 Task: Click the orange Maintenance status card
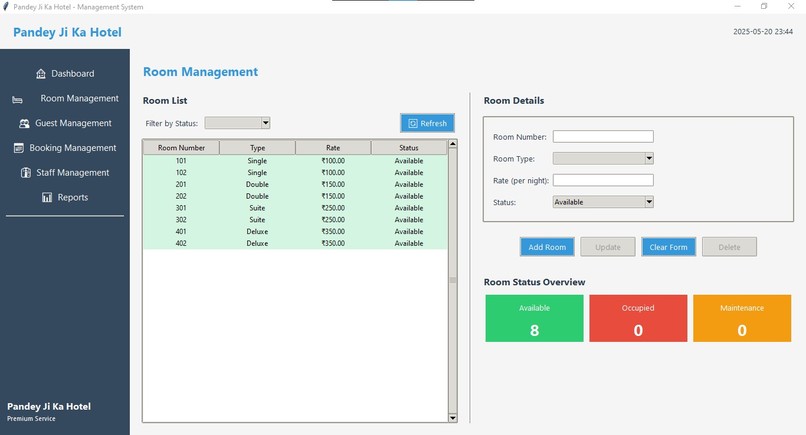coord(742,318)
